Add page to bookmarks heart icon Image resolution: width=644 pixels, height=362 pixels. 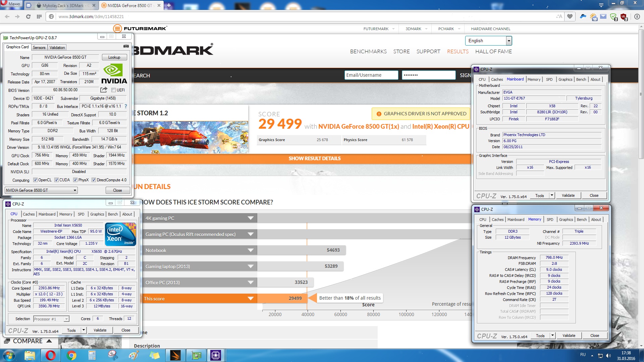coord(570,16)
